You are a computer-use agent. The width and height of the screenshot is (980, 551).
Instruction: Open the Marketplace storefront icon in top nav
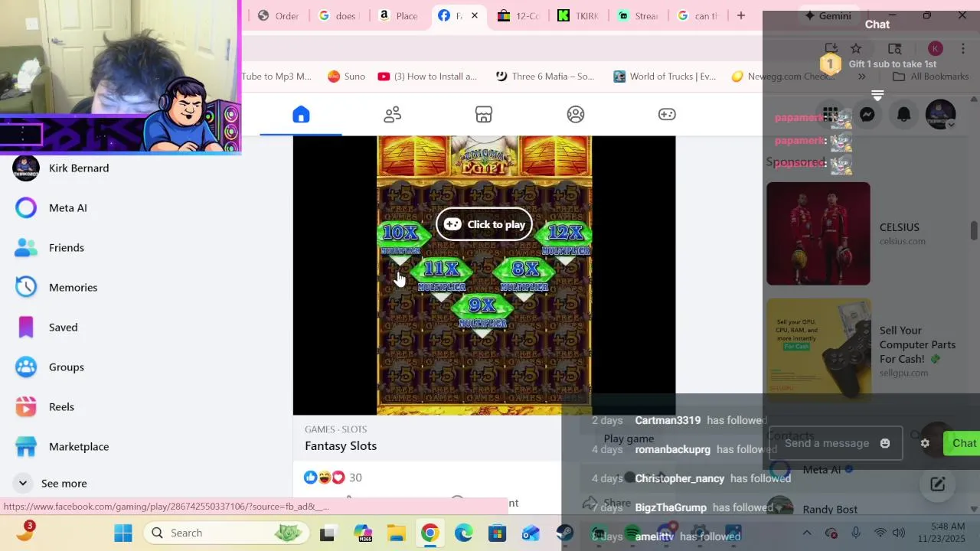484,115
